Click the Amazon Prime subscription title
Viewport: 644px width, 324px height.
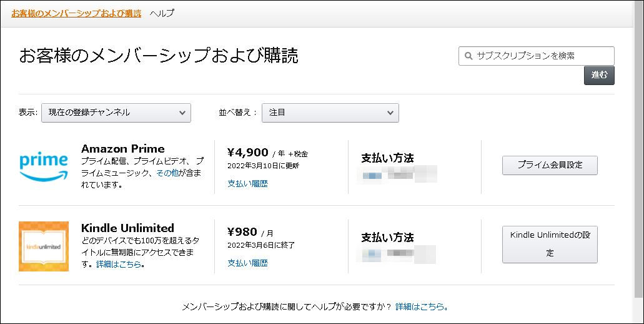click(123, 148)
